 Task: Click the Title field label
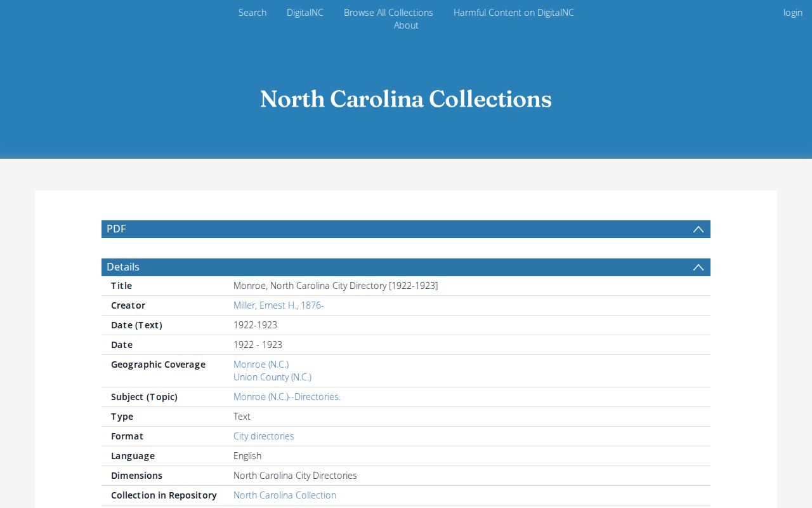[x=122, y=286]
